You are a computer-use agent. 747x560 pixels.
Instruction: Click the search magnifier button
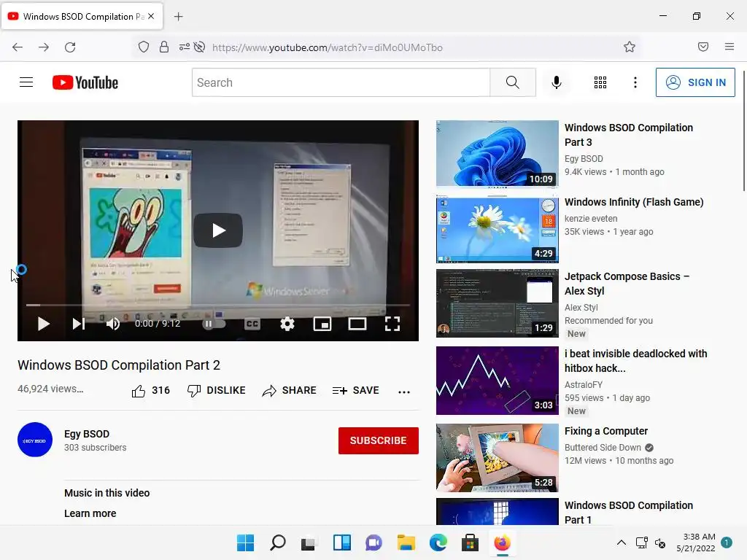[513, 82]
